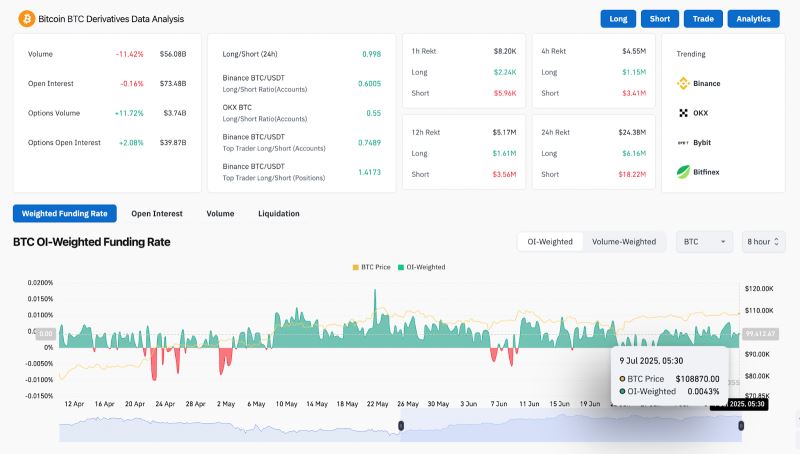Screen dimensions: 800x454
Task: Click the right handle of range slider
Action: click(x=741, y=426)
